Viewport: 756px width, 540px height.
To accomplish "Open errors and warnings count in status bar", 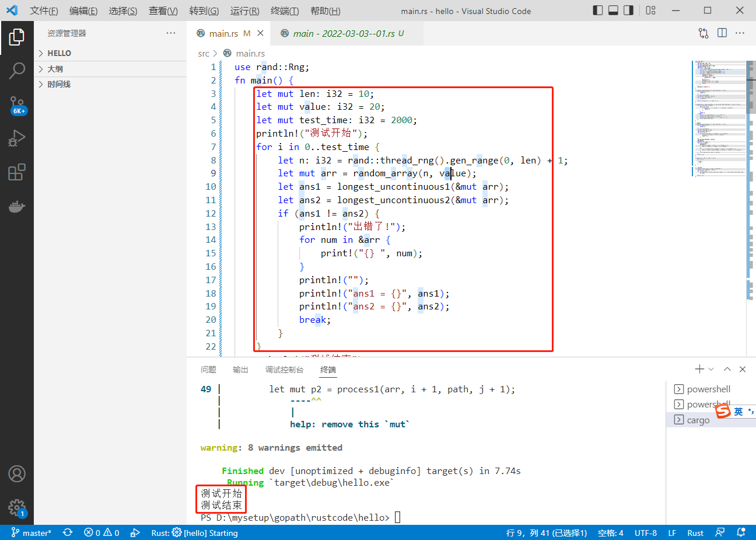I will point(101,533).
